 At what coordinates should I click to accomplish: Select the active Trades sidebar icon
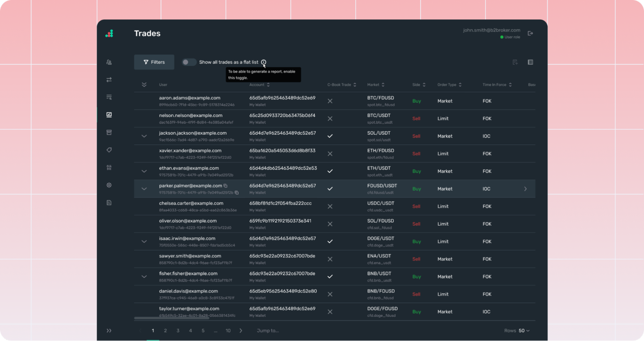tap(109, 114)
